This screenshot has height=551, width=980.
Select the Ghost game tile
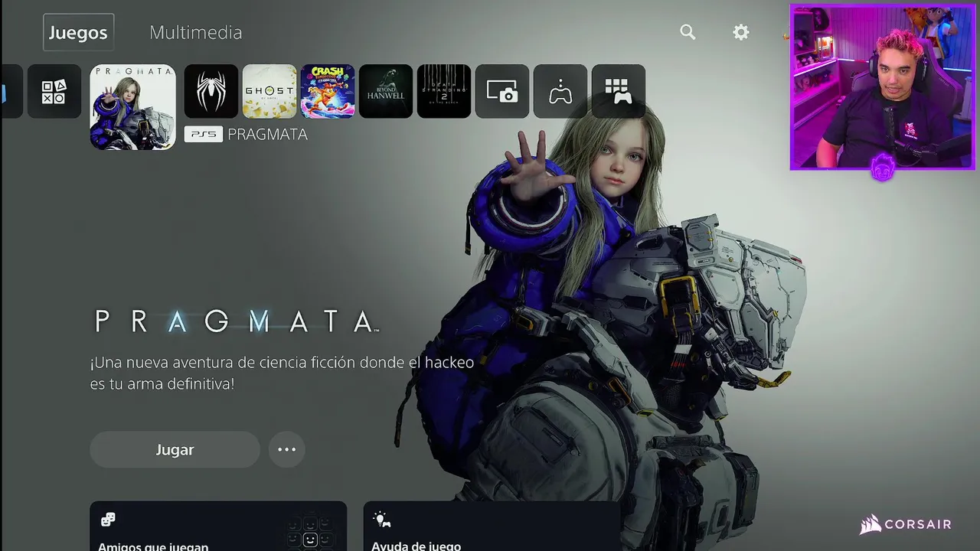click(x=269, y=91)
